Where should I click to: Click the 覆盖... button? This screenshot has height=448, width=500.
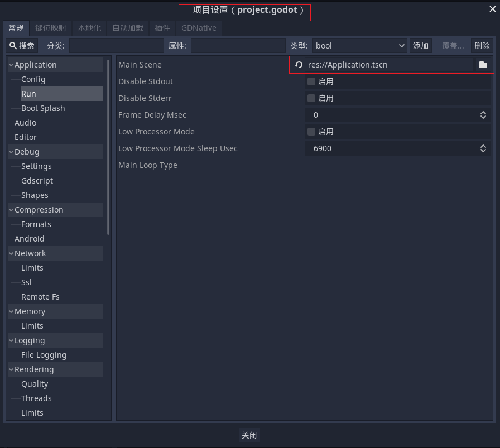click(453, 46)
